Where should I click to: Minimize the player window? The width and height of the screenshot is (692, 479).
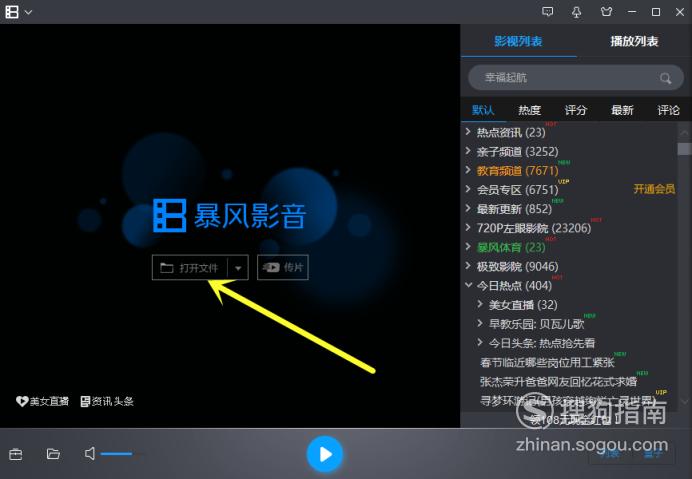coord(632,12)
